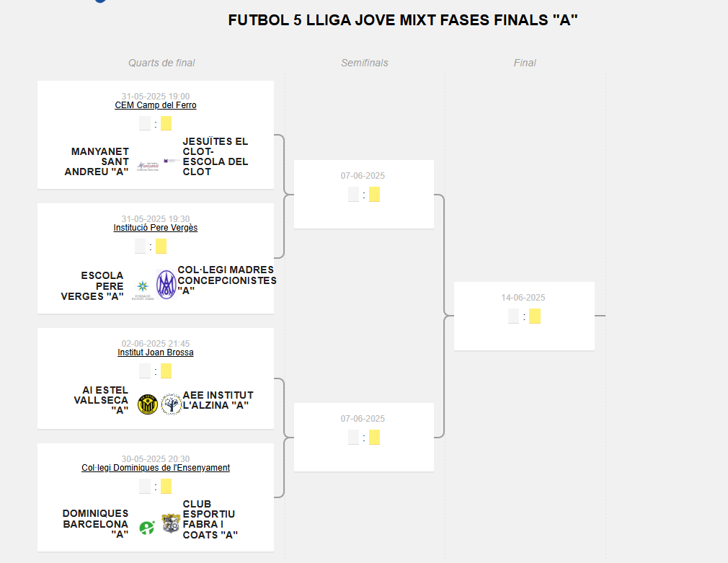
Task: Click Jesuïtes El Clot team logo
Action: coord(172,161)
